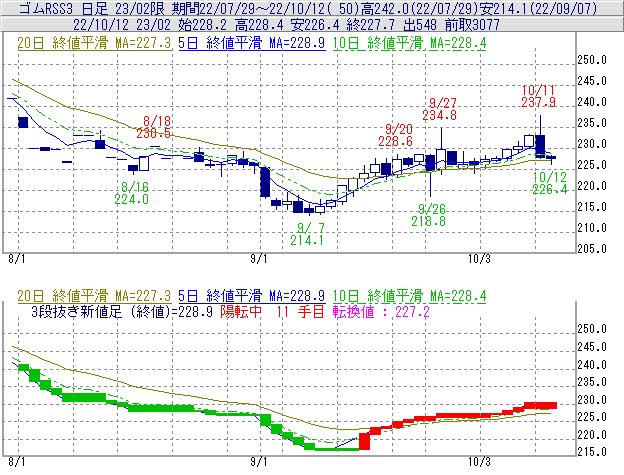Click the 10/12 226.4 low label
Screen dimensions: 624x475
[550, 183]
